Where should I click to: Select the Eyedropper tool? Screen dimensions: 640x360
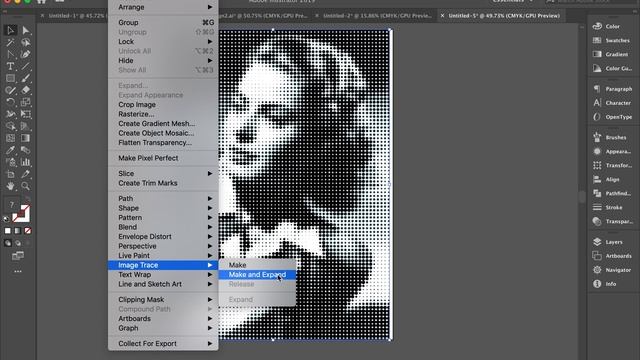pos(11,150)
